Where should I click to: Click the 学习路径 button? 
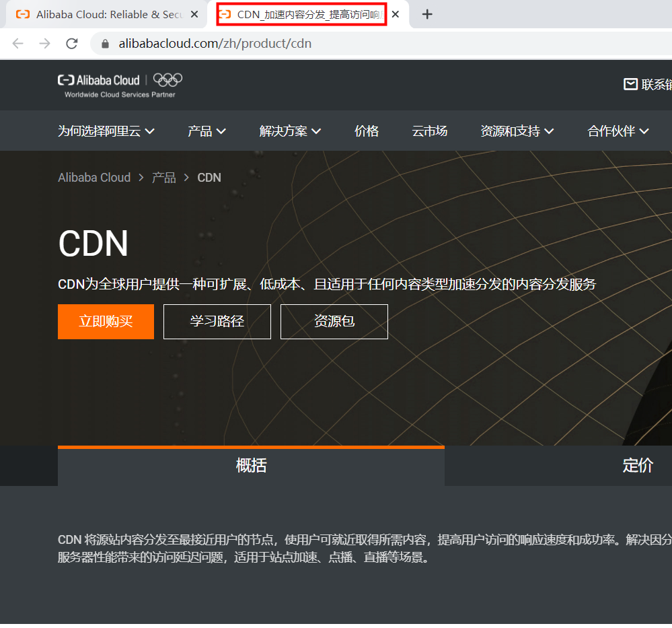point(217,322)
